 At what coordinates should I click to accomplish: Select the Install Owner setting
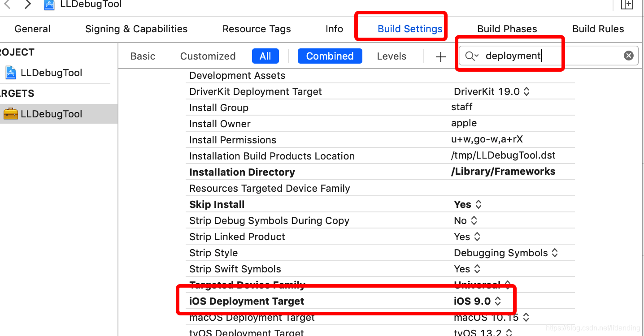point(220,124)
